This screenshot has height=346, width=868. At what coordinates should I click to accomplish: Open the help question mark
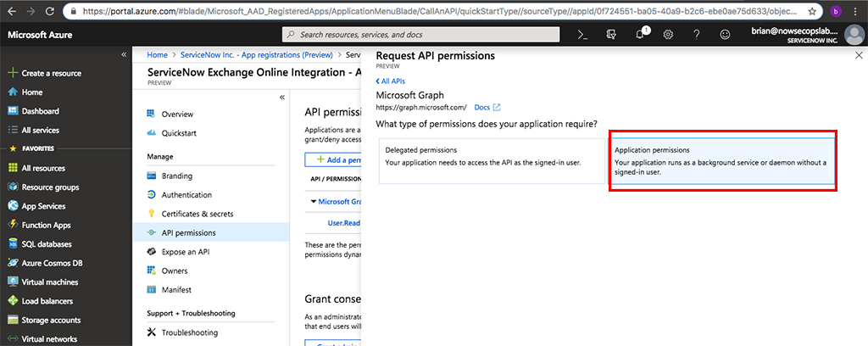697,34
